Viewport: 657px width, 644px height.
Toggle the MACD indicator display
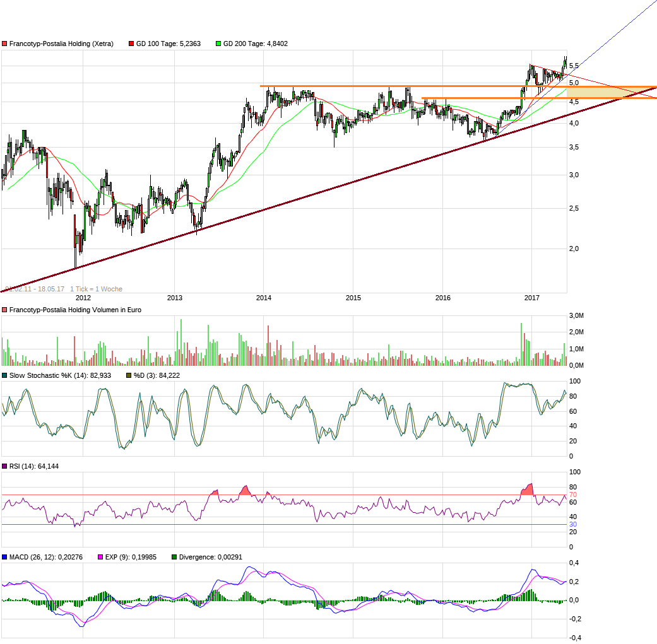[x=5, y=556]
